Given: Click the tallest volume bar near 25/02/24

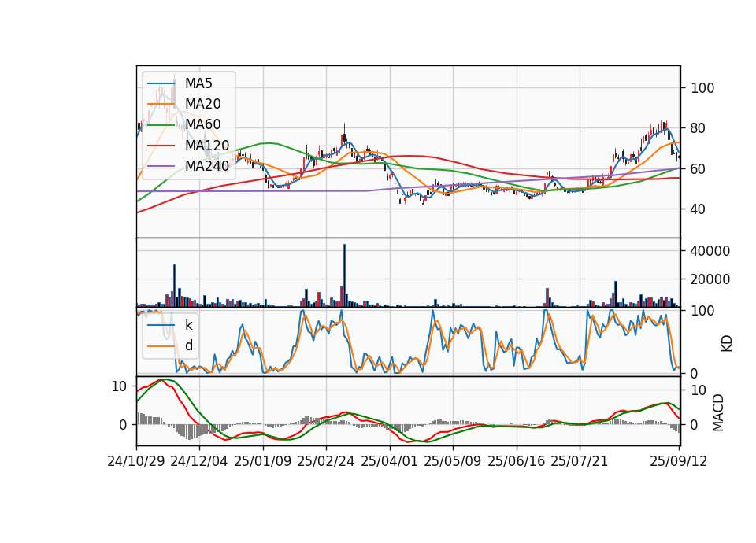Looking at the screenshot, I should pos(344,275).
